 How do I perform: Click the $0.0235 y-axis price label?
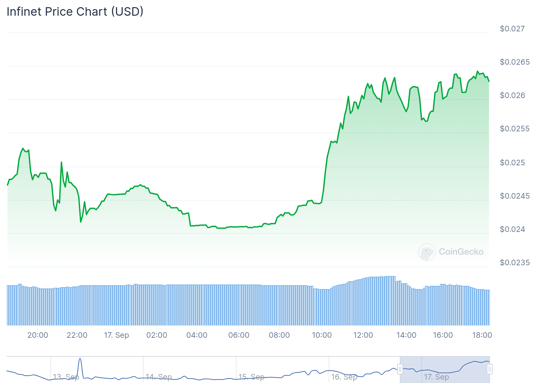point(515,263)
